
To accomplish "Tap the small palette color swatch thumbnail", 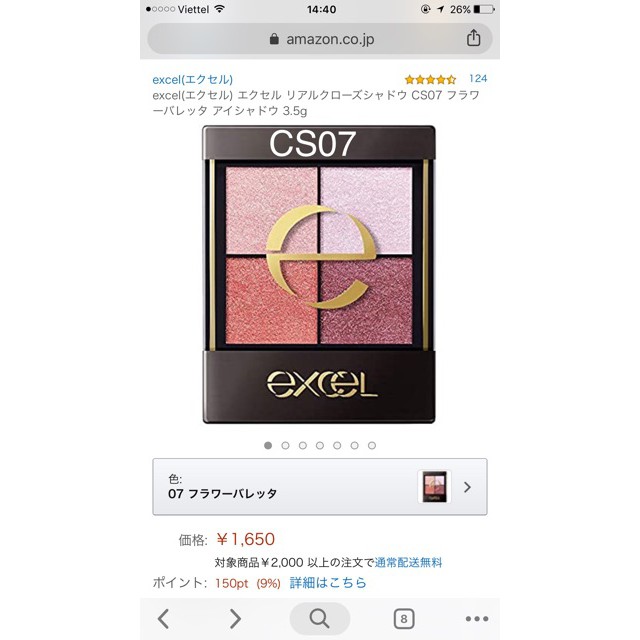I will coord(434,487).
